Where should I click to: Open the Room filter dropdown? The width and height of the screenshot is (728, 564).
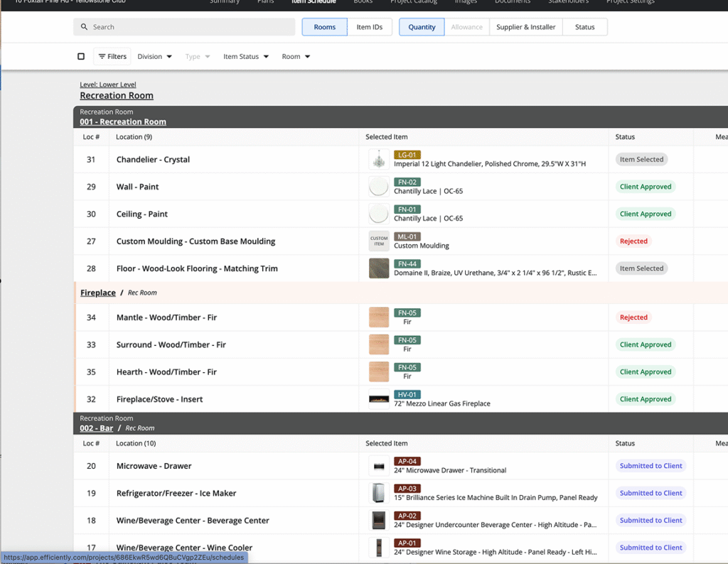296,57
